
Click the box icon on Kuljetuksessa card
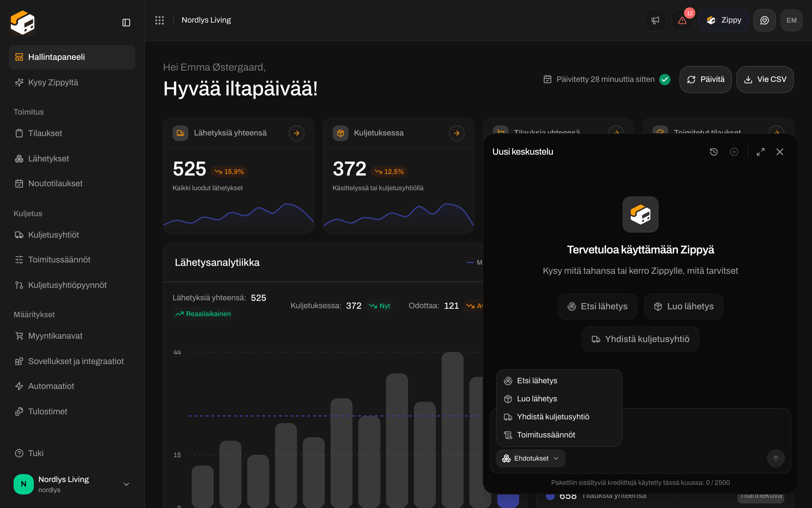(340, 133)
